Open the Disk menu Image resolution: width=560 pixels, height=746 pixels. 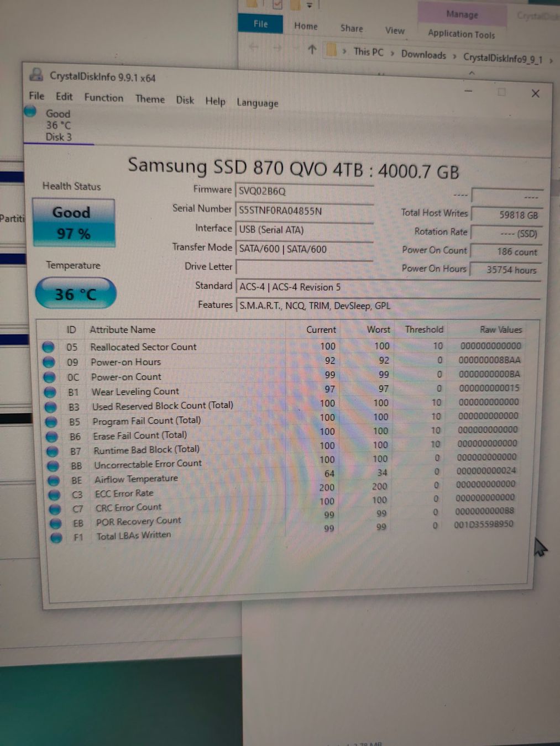tap(185, 100)
